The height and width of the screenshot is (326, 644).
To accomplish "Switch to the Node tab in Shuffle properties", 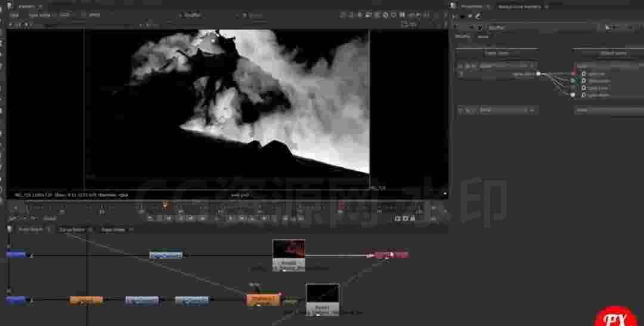I will 483,36.
